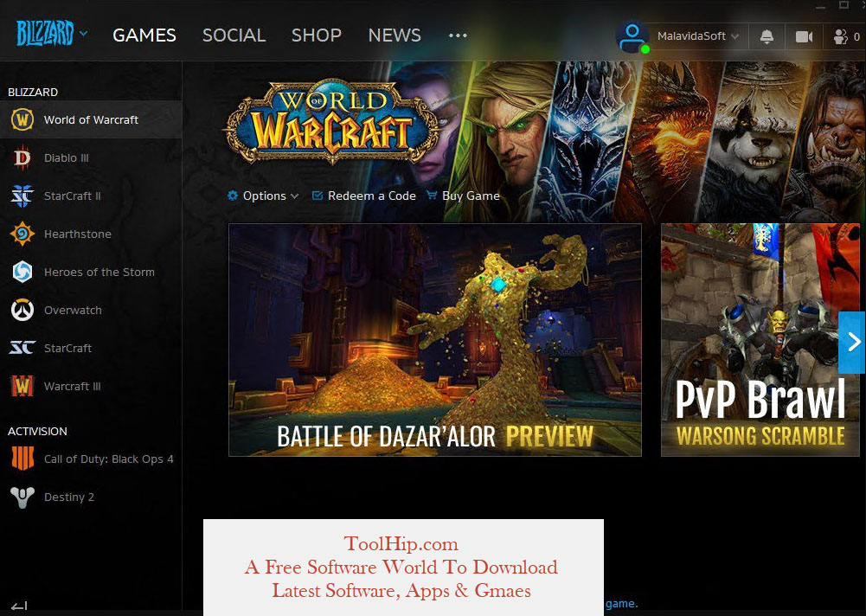
Task: Switch to the SHOP tab
Action: coord(317,35)
